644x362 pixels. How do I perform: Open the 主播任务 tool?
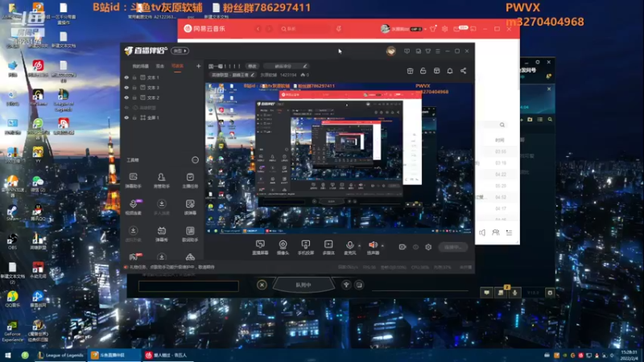click(190, 180)
